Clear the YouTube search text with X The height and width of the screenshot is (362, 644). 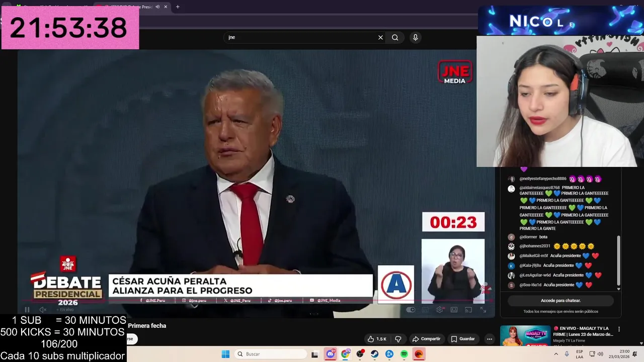point(380,37)
